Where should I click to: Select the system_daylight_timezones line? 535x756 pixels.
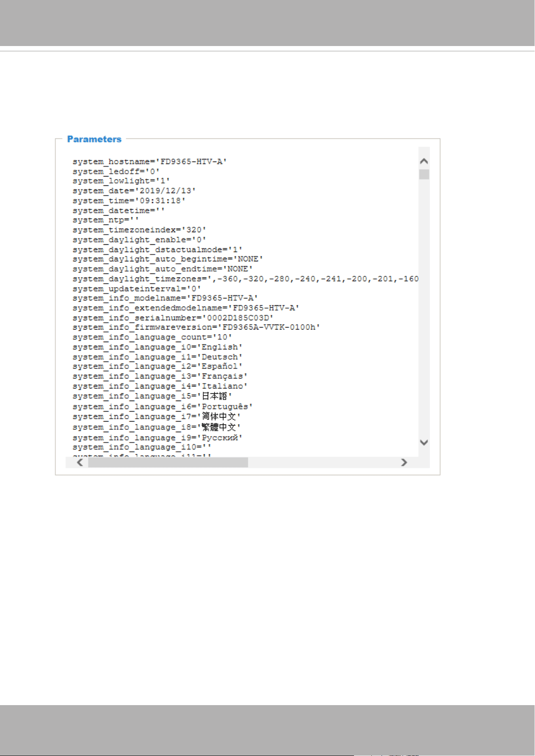click(x=246, y=279)
